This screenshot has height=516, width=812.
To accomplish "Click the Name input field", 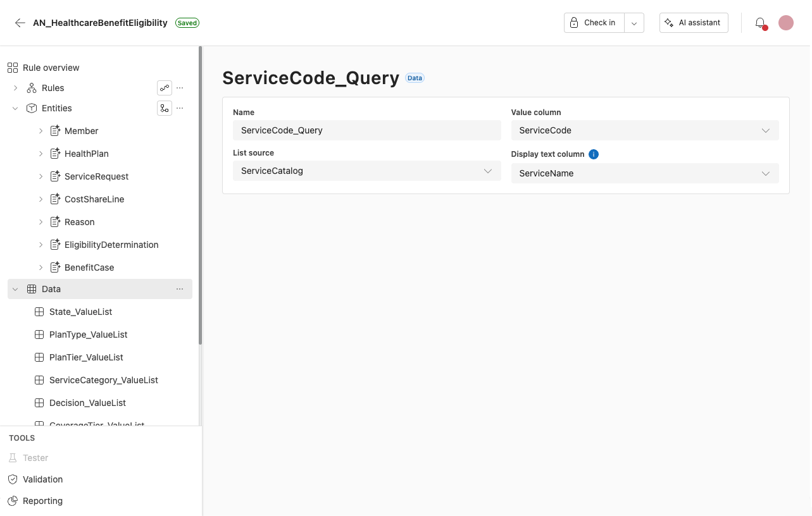I will (366, 130).
